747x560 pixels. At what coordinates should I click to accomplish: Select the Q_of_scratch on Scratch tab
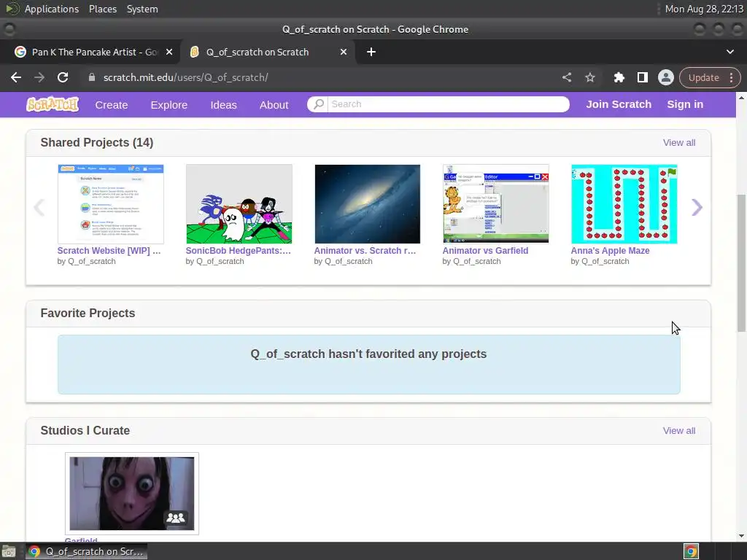coord(267,52)
